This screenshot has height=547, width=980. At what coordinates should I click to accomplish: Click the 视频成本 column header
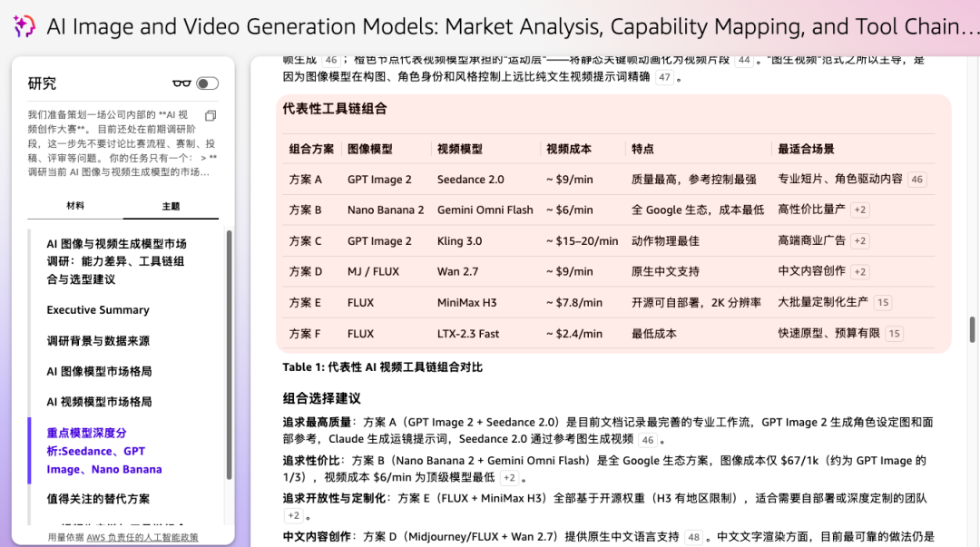[569, 149]
